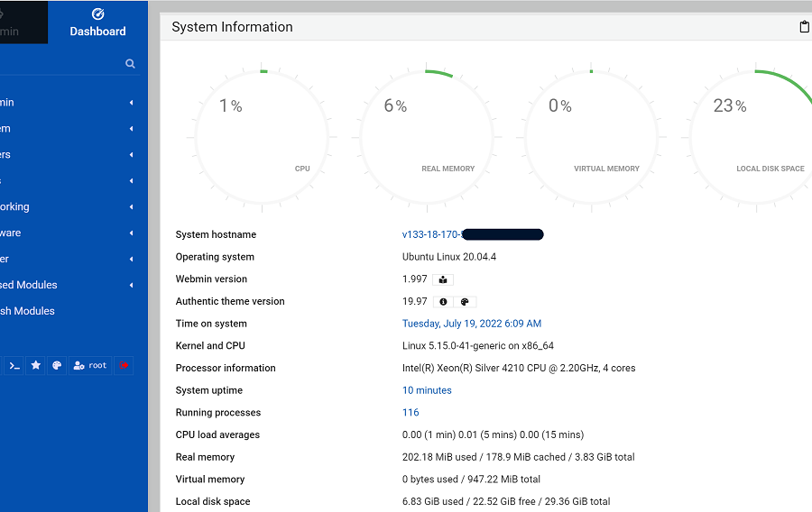
Task: Click the favorites star icon
Action: coord(36,365)
